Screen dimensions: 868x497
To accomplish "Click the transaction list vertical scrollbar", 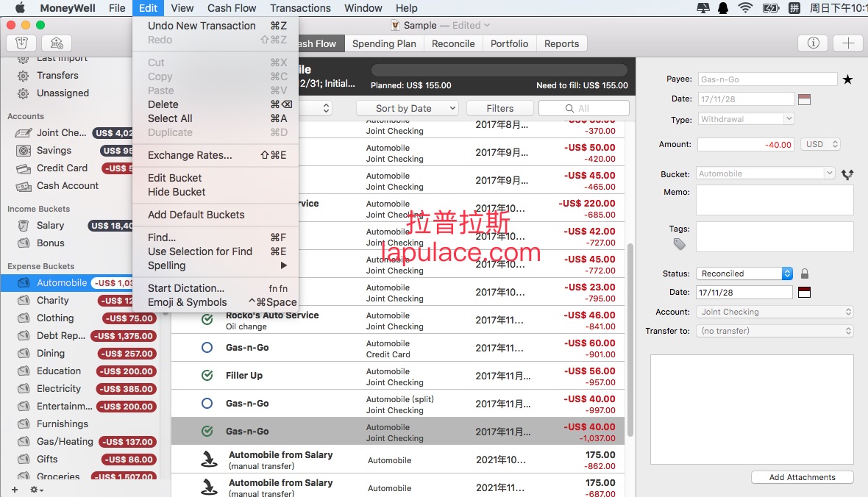I will [x=630, y=340].
